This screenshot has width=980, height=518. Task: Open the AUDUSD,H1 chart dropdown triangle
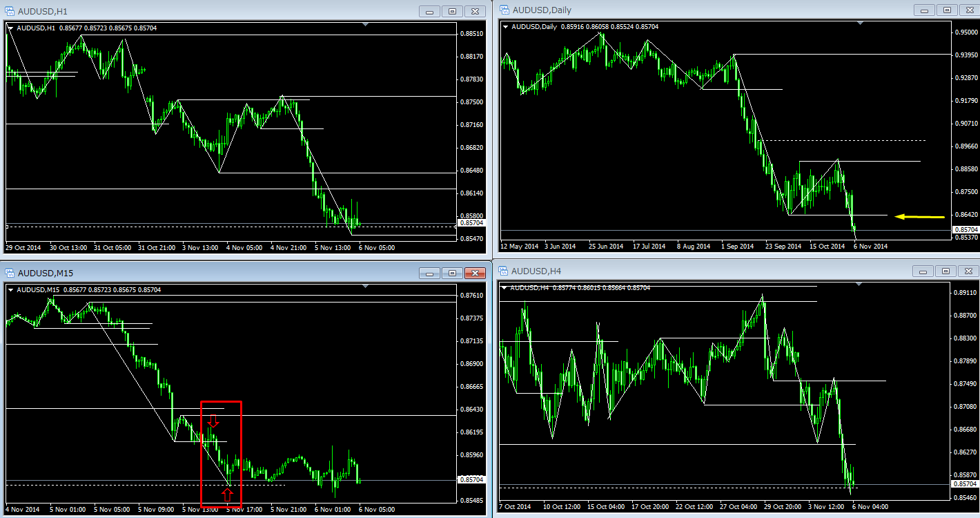10,28
